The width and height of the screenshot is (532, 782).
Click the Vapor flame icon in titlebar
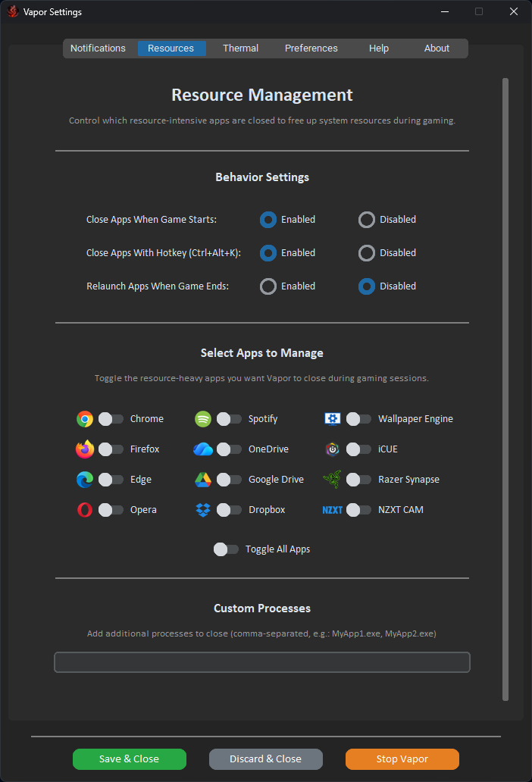click(11, 11)
